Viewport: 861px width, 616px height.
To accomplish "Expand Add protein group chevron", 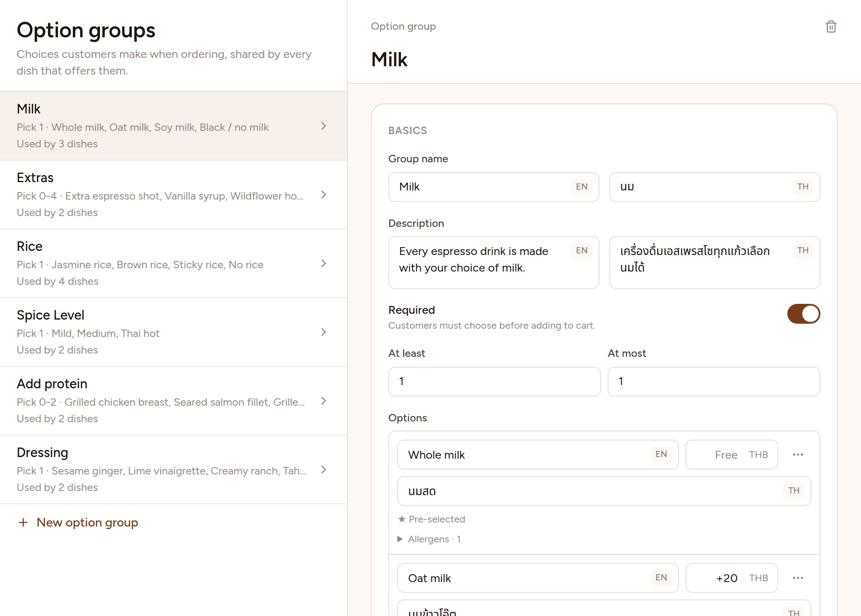I will pyautogui.click(x=324, y=401).
